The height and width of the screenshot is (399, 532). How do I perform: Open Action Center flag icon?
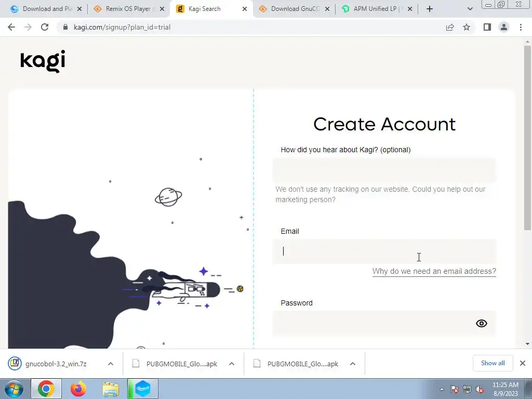pos(455,390)
